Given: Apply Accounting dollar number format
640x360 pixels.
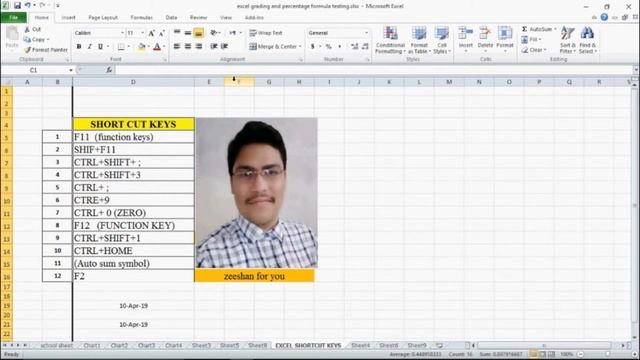Looking at the screenshot, I should (x=313, y=47).
